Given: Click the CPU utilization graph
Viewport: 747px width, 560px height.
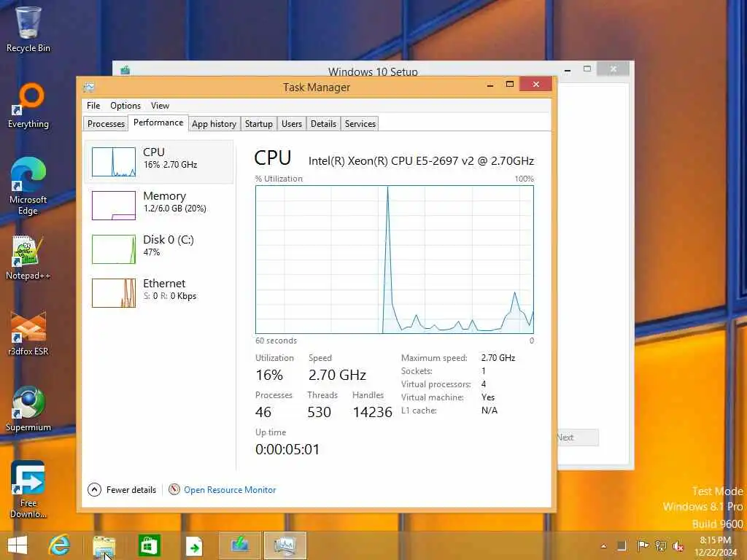Looking at the screenshot, I should [395, 260].
